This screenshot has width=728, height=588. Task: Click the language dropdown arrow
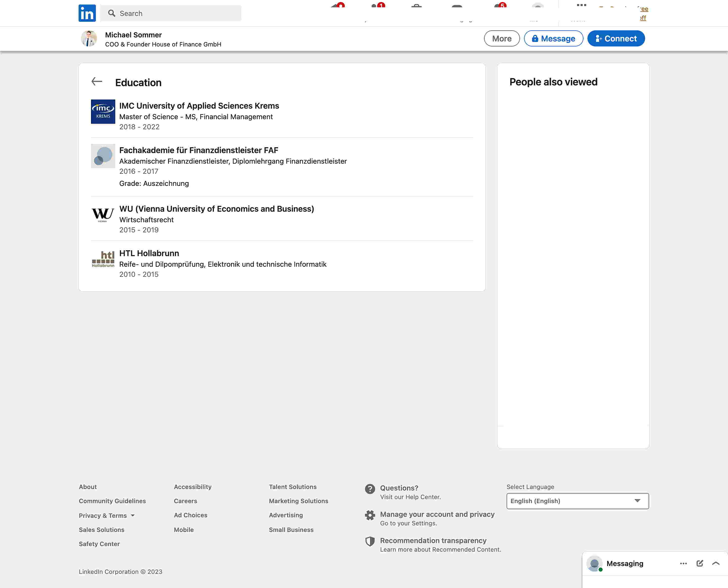pos(637,501)
